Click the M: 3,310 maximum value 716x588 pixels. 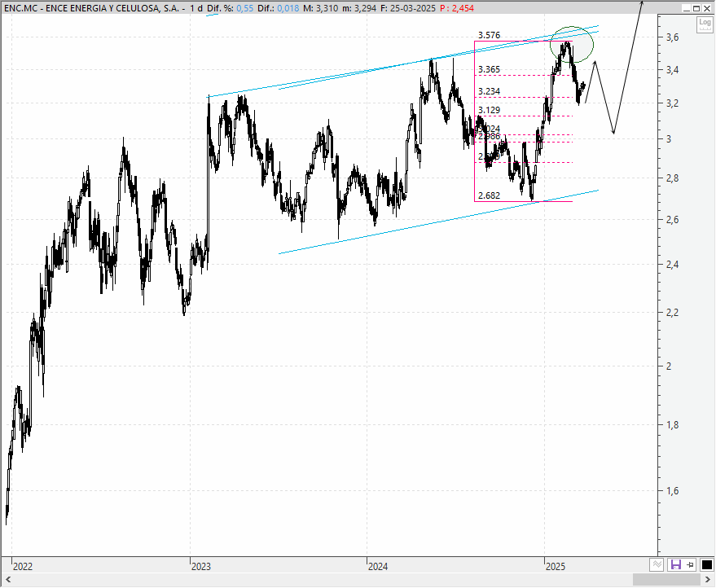point(321,8)
